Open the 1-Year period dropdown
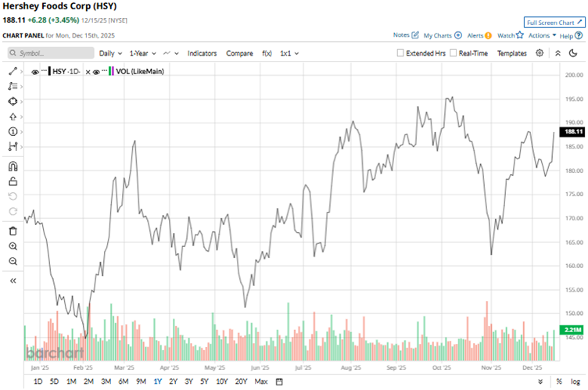Viewport: 588px width, 390px height. coord(142,53)
